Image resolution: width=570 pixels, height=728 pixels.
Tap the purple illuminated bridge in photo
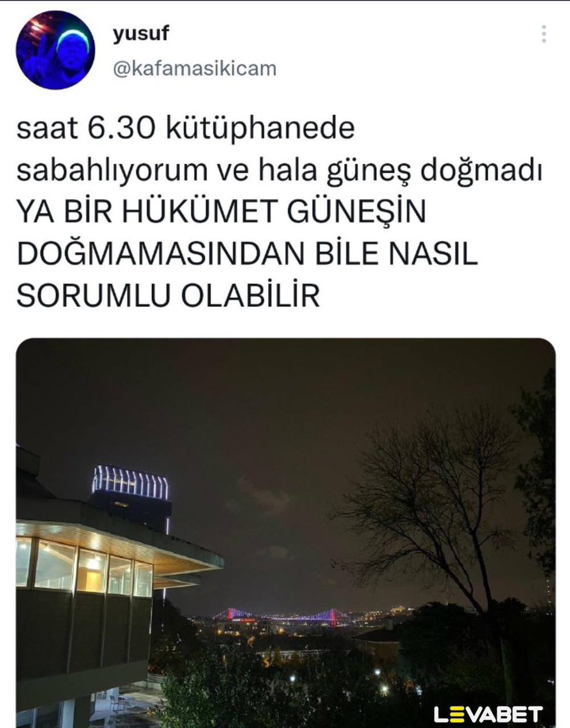pyautogui.click(x=282, y=616)
